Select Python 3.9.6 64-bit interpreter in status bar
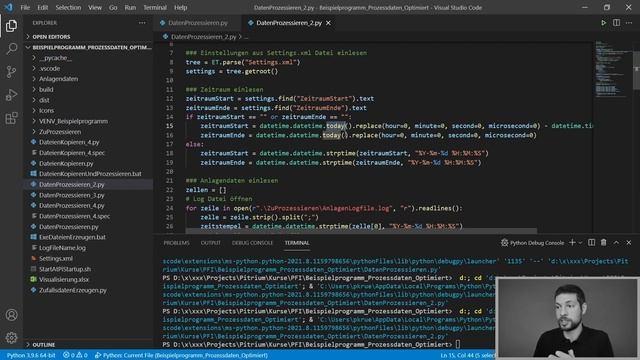The image size is (640, 360). (x=31, y=355)
